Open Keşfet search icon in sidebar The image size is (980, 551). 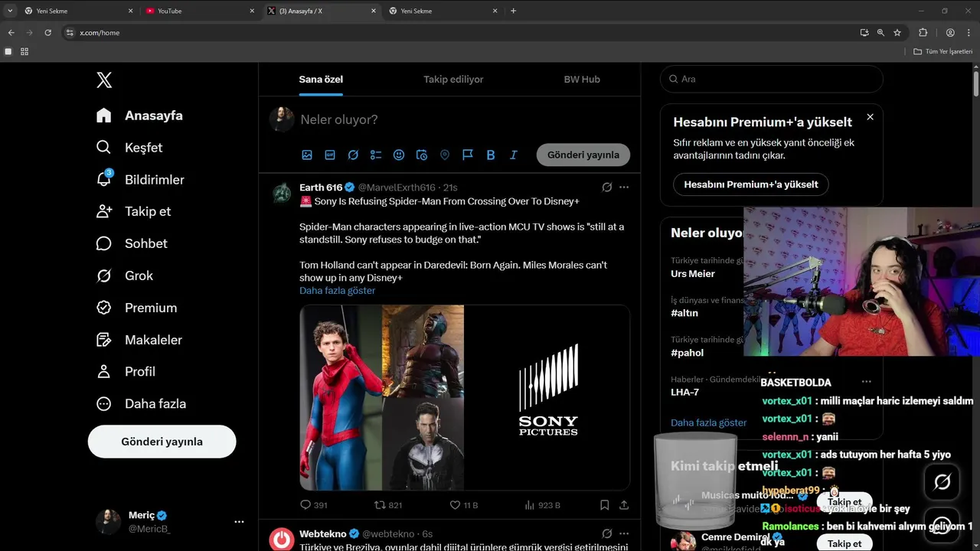(104, 148)
